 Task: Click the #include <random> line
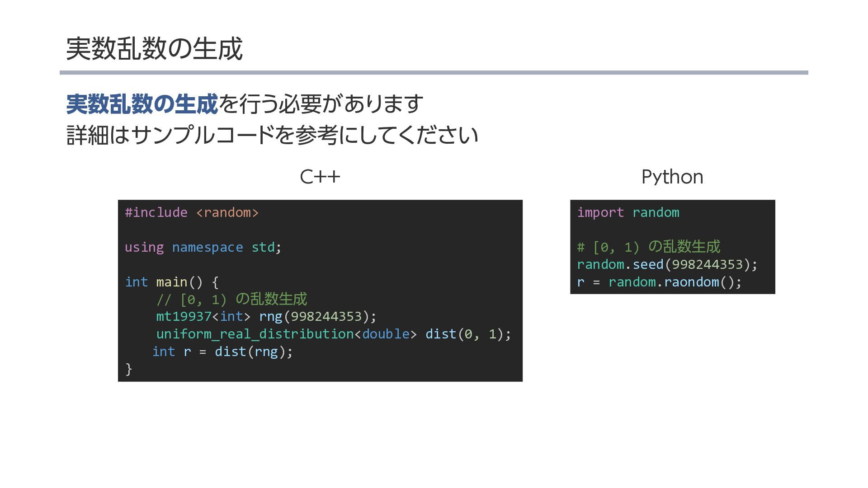pos(192,212)
